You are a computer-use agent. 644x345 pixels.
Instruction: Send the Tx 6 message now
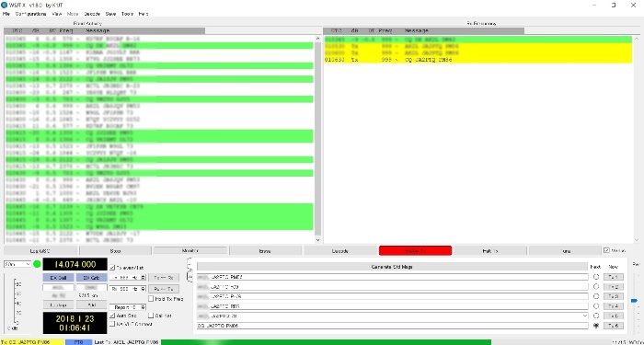(614, 326)
